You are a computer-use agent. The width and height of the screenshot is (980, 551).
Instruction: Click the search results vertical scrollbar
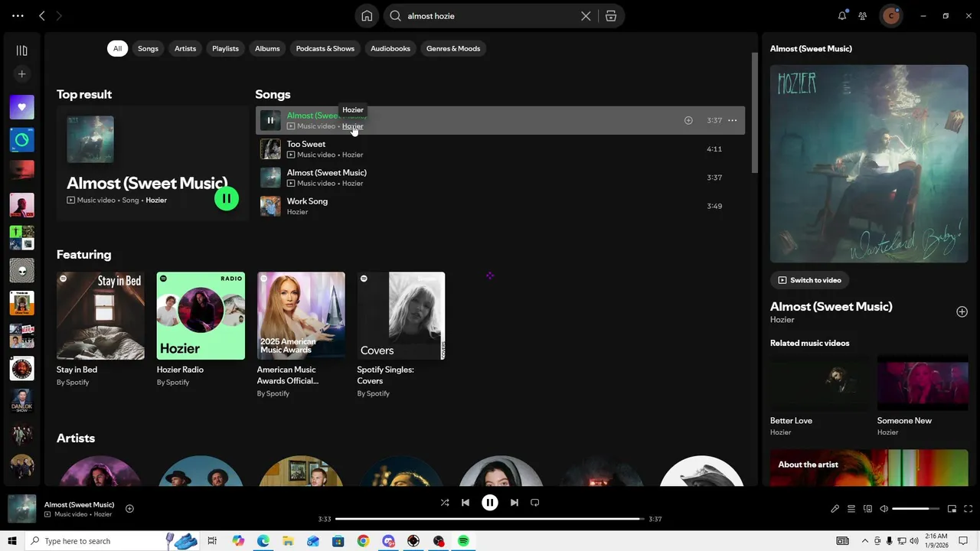tap(754, 112)
